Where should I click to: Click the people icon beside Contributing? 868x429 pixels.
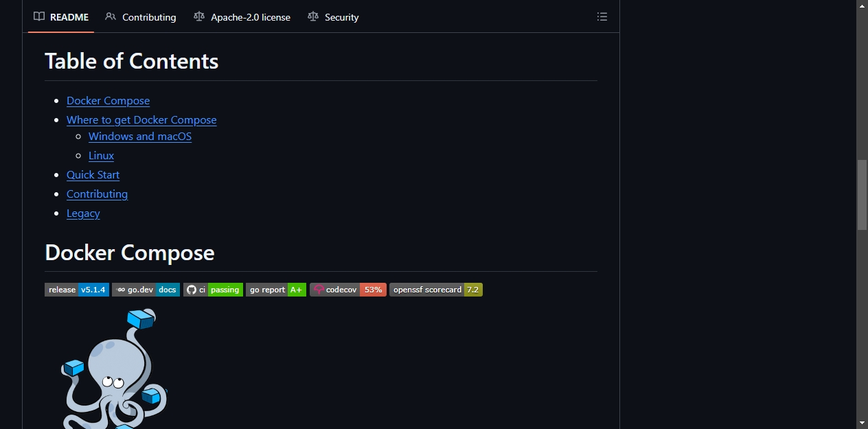pyautogui.click(x=111, y=16)
